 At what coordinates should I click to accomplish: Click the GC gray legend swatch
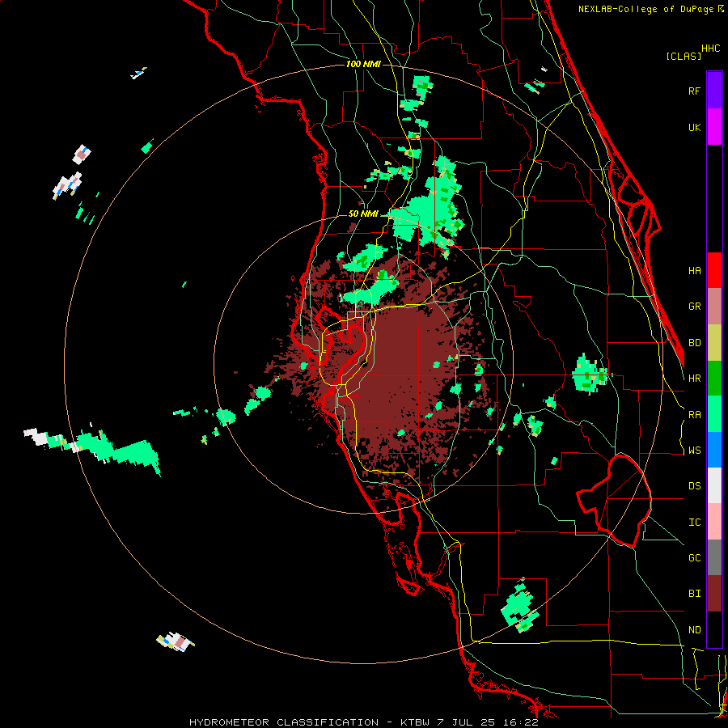click(714, 557)
